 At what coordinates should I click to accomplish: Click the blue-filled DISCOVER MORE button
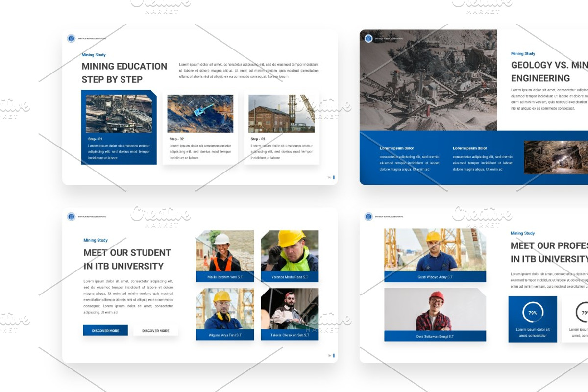(105, 331)
